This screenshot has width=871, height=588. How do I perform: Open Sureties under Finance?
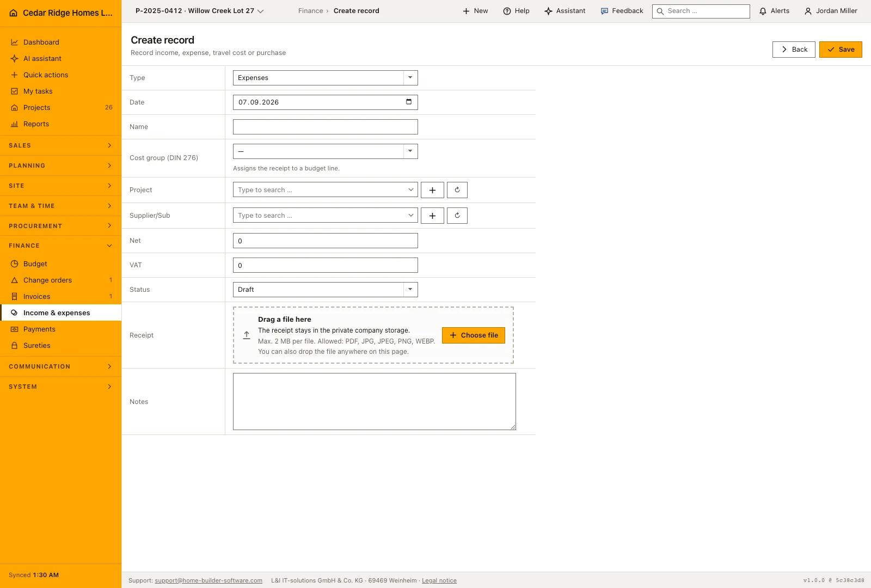click(60, 345)
